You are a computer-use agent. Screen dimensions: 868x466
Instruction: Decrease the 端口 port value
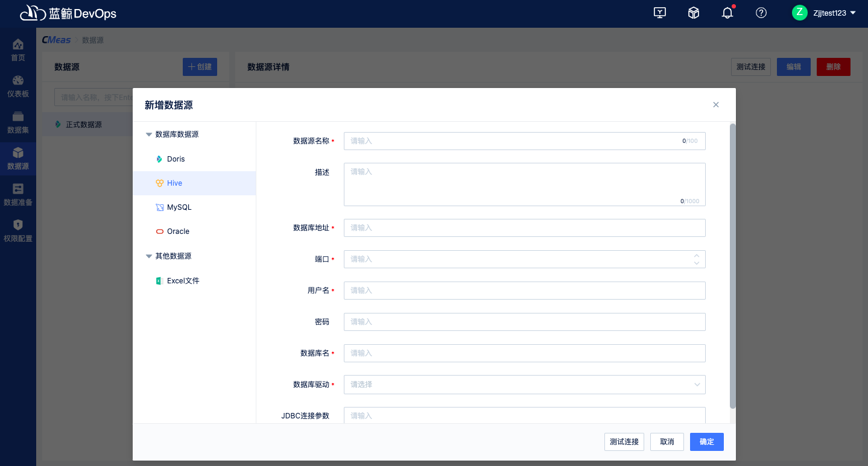coord(697,263)
